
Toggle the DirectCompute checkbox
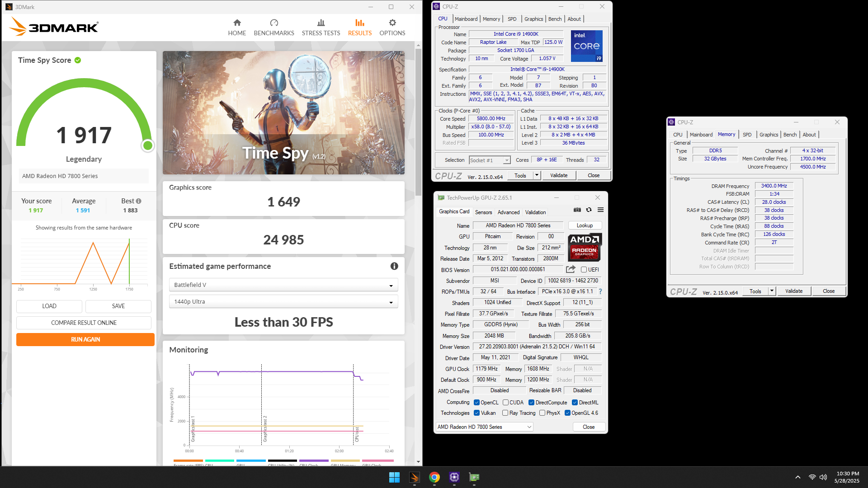point(532,403)
